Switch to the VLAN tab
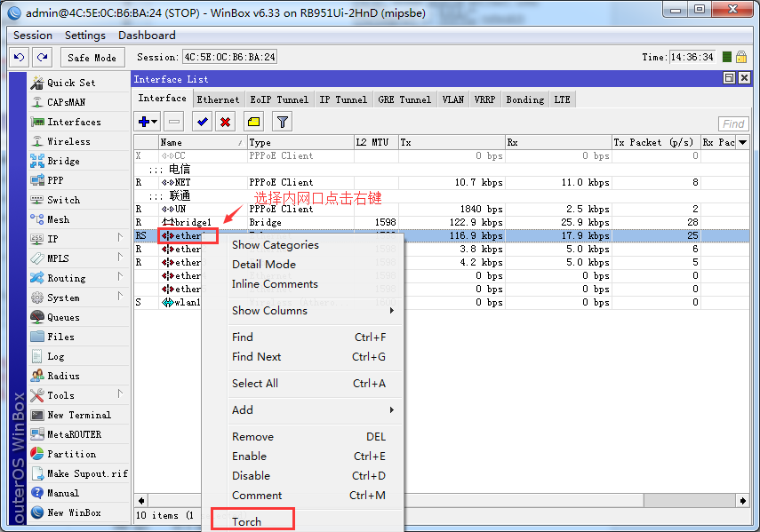 (452, 99)
